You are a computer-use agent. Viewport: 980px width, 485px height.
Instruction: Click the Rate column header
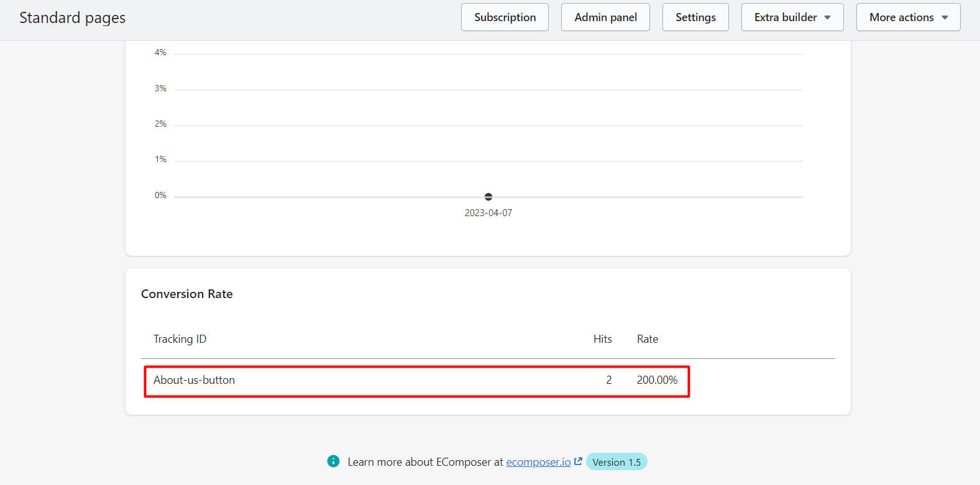coord(648,339)
